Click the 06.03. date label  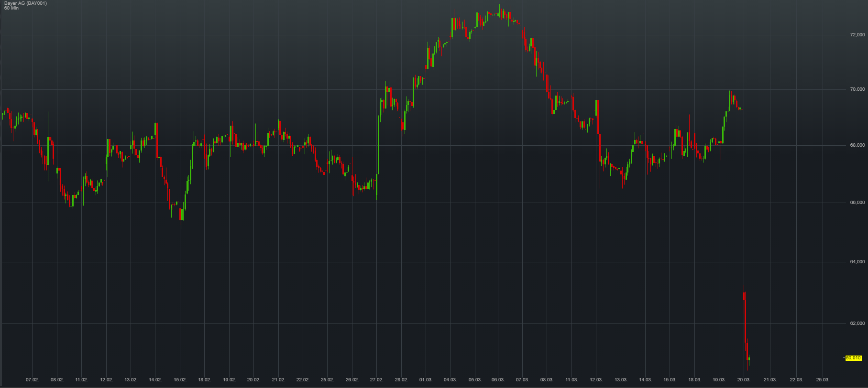coord(498,380)
